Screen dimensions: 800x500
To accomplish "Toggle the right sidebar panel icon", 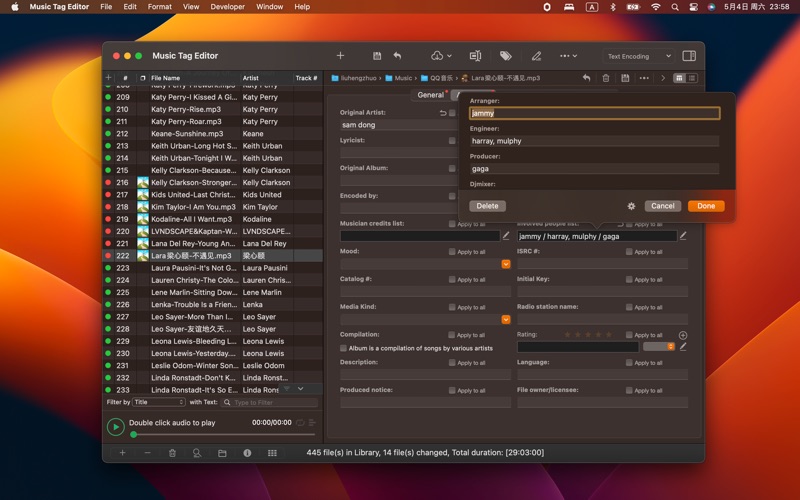I will (x=689, y=56).
